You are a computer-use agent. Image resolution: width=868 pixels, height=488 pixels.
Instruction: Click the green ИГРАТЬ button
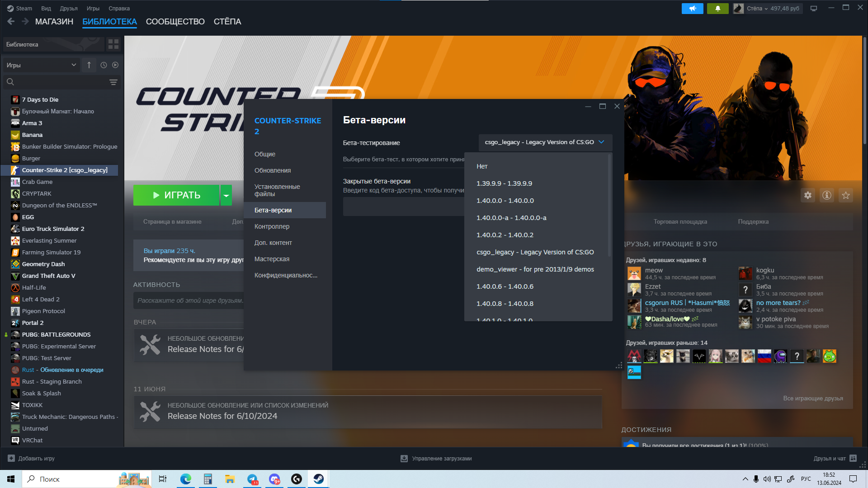pos(176,195)
